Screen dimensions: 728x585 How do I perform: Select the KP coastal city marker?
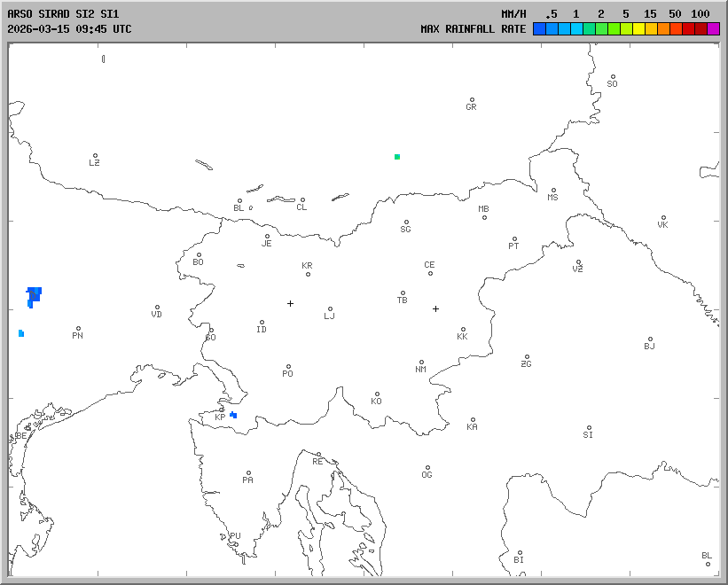click(222, 409)
